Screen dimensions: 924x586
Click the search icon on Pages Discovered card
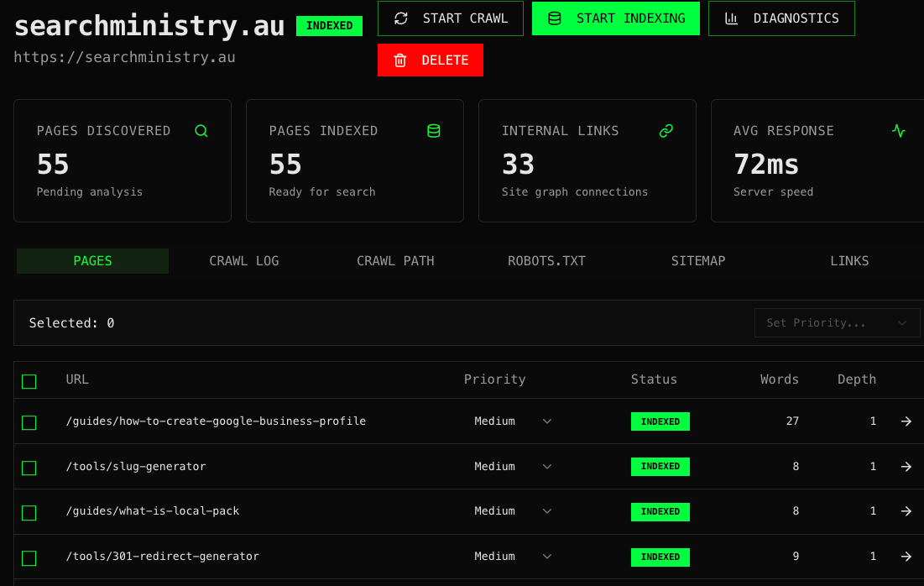201,131
